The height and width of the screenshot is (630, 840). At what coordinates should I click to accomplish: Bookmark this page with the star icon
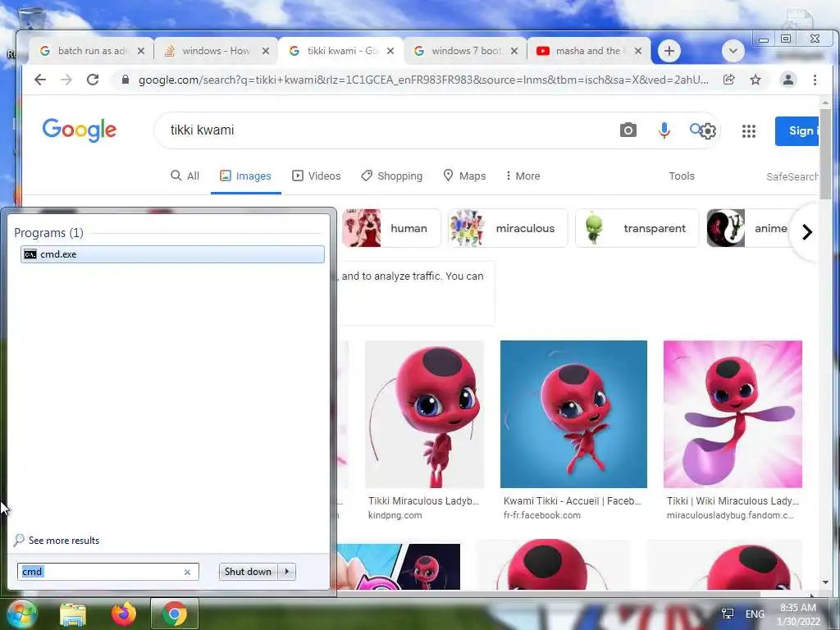coord(756,80)
